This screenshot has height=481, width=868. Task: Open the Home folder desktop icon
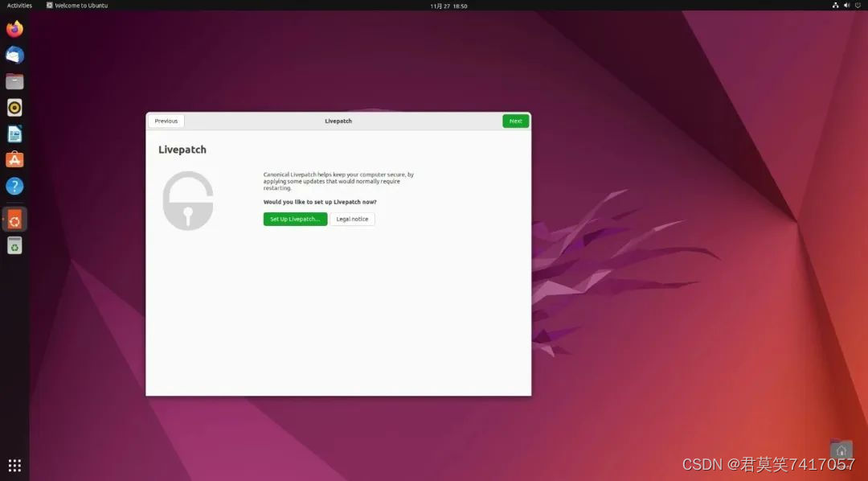tap(841, 450)
